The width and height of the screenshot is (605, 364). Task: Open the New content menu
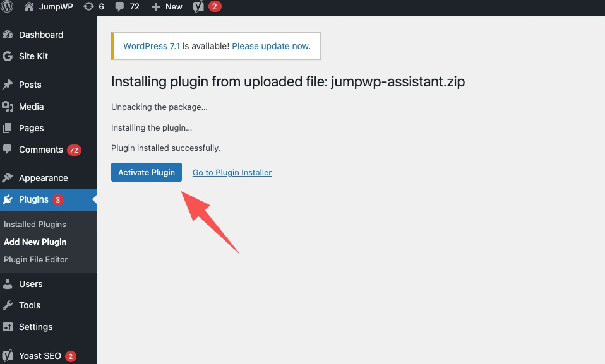pos(174,6)
